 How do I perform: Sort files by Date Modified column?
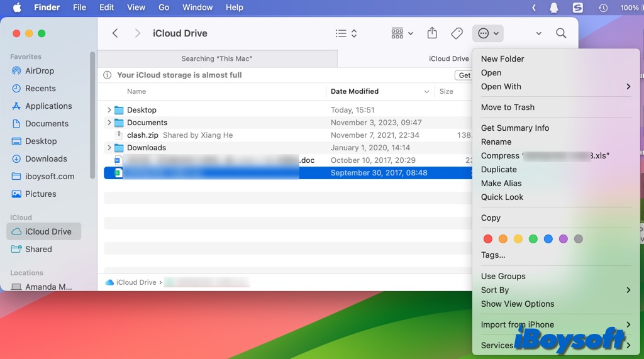tap(355, 92)
